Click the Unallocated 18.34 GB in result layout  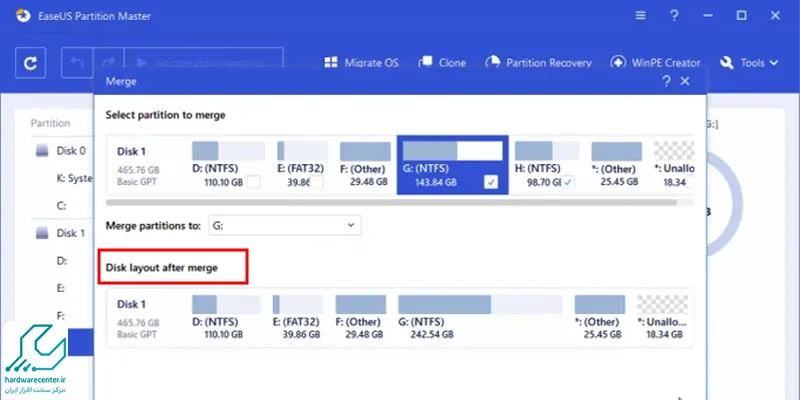(662, 317)
